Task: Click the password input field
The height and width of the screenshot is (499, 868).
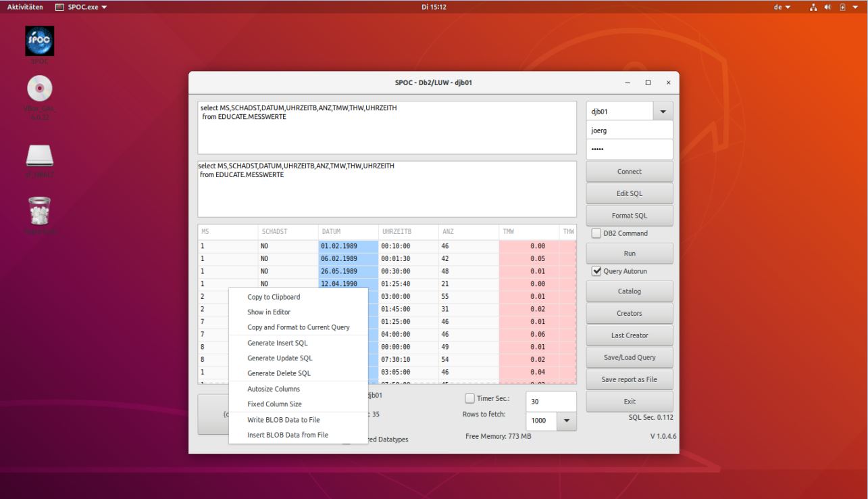Action: tap(628, 149)
